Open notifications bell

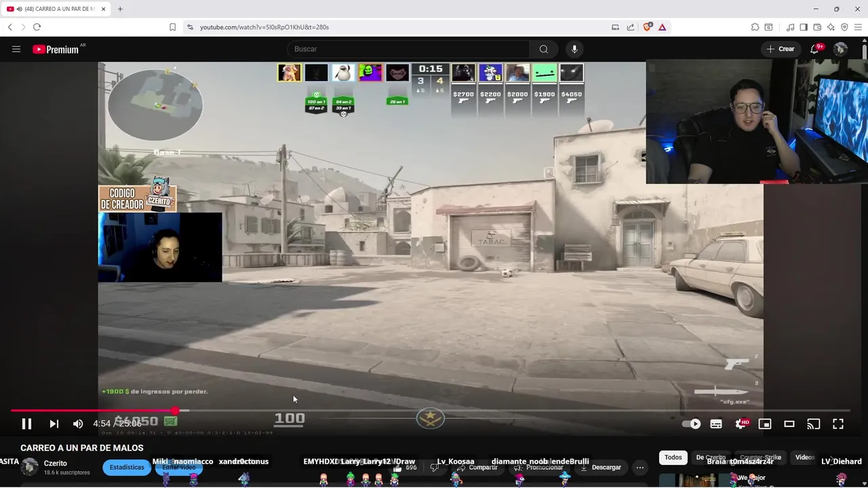pyautogui.click(x=815, y=49)
